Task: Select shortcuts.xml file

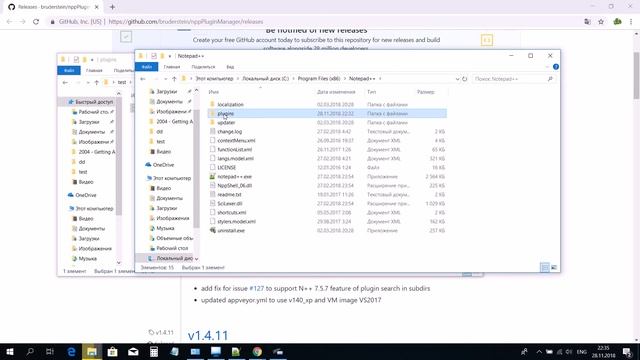Action: coord(231,212)
